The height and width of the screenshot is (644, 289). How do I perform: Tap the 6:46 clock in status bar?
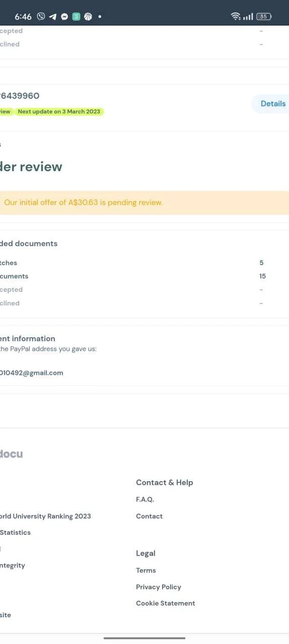[x=23, y=17]
